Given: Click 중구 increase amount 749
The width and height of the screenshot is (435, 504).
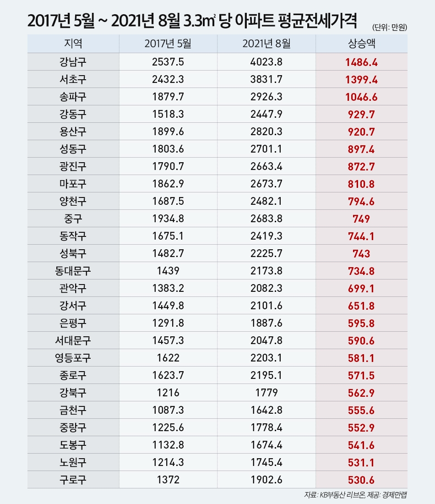Looking at the screenshot, I should pyautogui.click(x=361, y=219).
